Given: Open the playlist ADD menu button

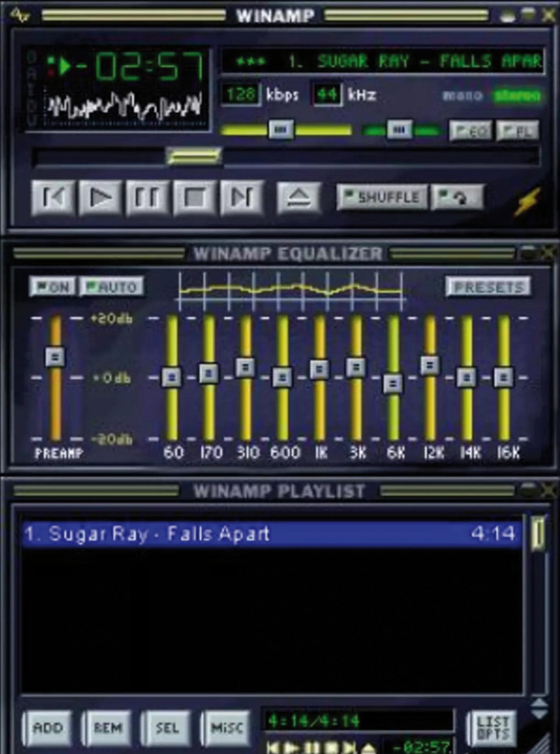Looking at the screenshot, I should [x=48, y=728].
